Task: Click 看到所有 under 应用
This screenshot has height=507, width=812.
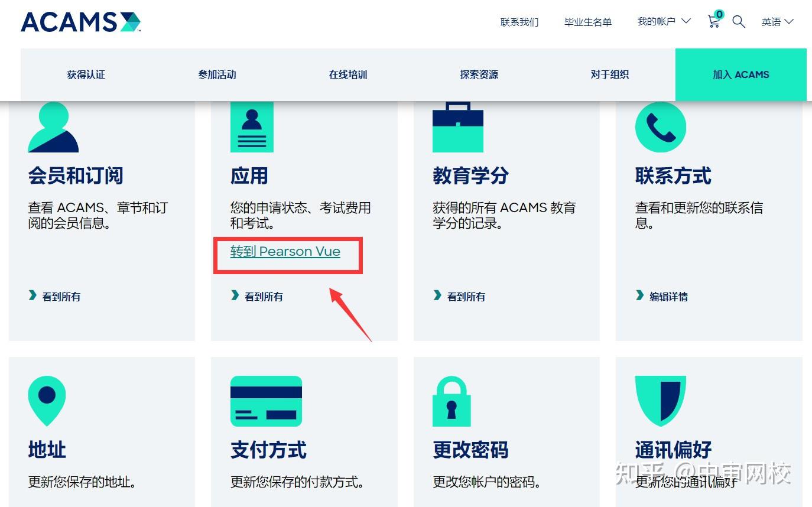Action: (256, 296)
